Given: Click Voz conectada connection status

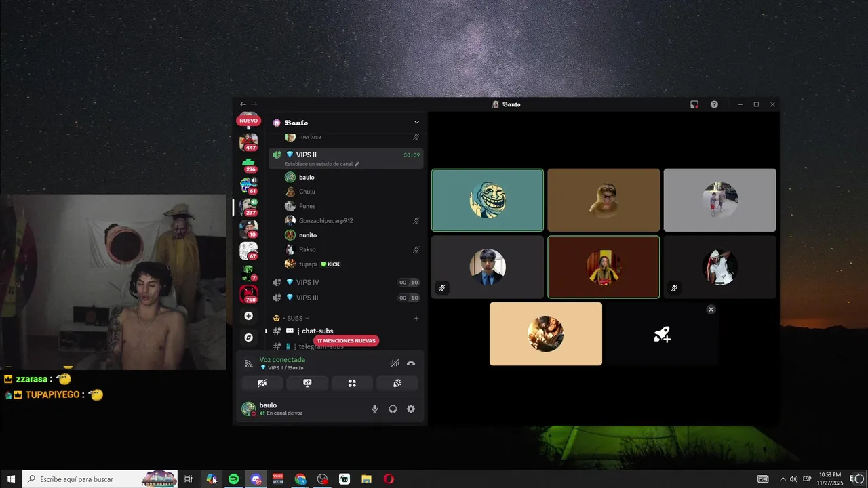Looking at the screenshot, I should (x=282, y=359).
